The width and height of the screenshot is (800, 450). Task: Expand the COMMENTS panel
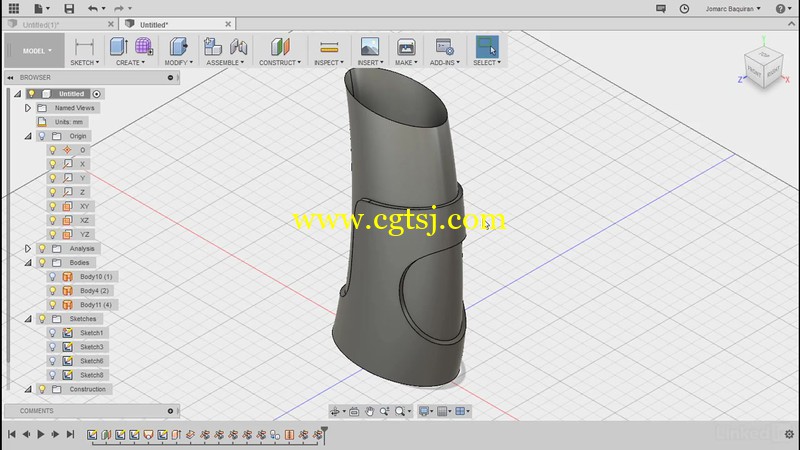(x=170, y=411)
